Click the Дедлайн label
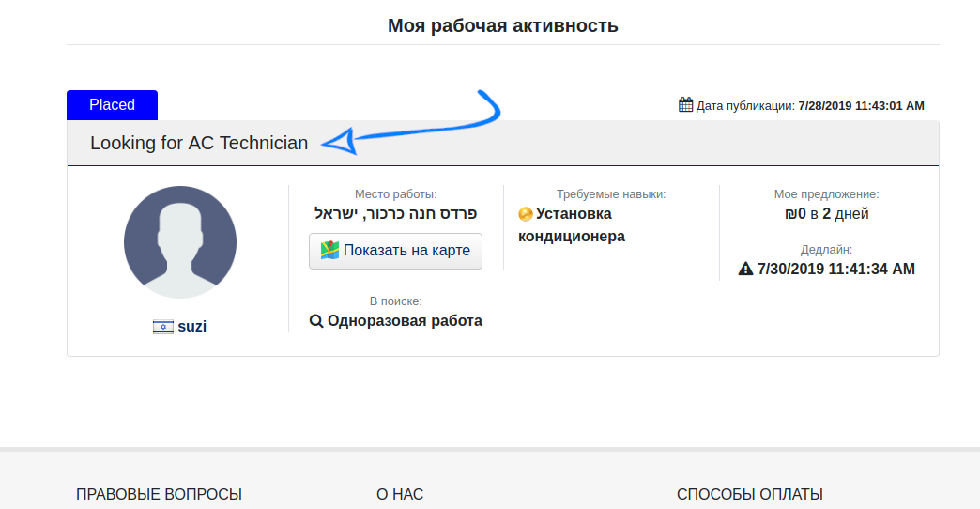The height and width of the screenshot is (509, 980). (826, 250)
